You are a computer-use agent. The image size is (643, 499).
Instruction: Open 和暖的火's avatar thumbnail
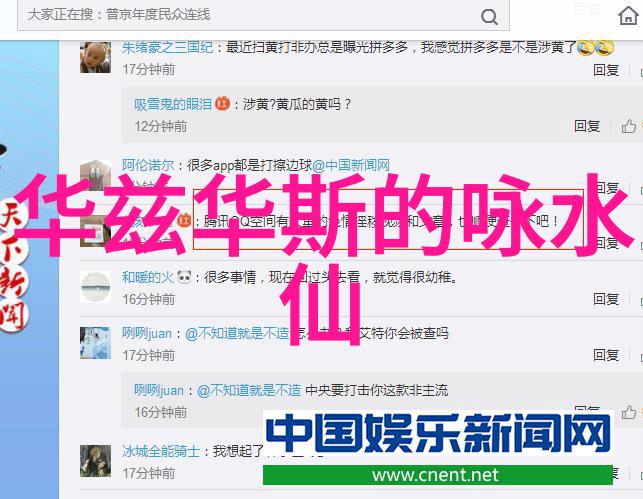(95, 287)
